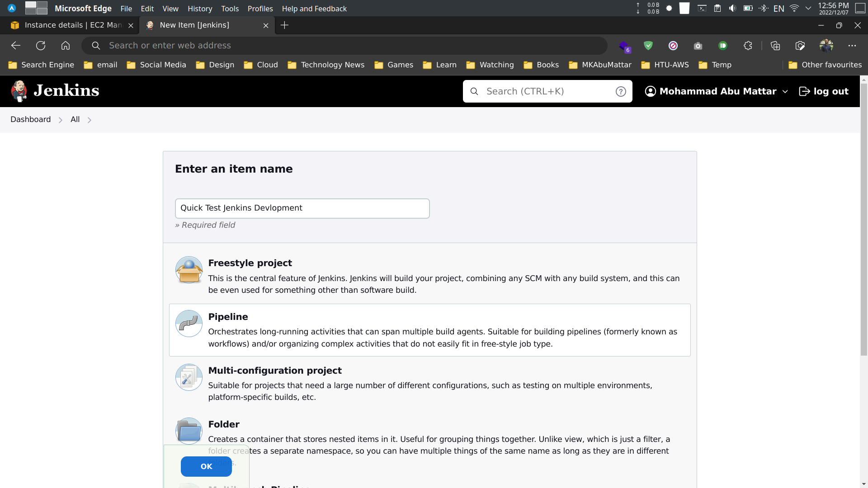Select the Pipeline pipe icon
868x488 pixels.
click(189, 324)
